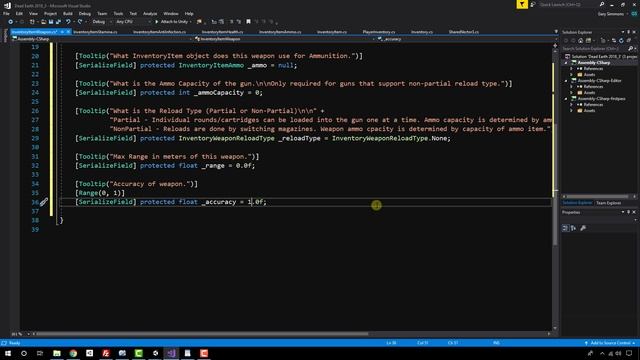The height and width of the screenshot is (360, 640).
Task: Click the bookmark toolbar icon
Action: coord(248,22)
